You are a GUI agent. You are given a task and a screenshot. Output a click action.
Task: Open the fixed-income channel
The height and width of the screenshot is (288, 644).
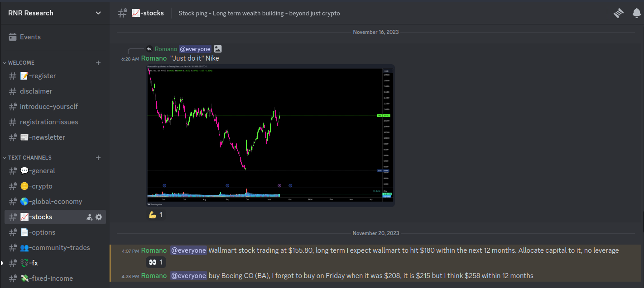point(55,279)
